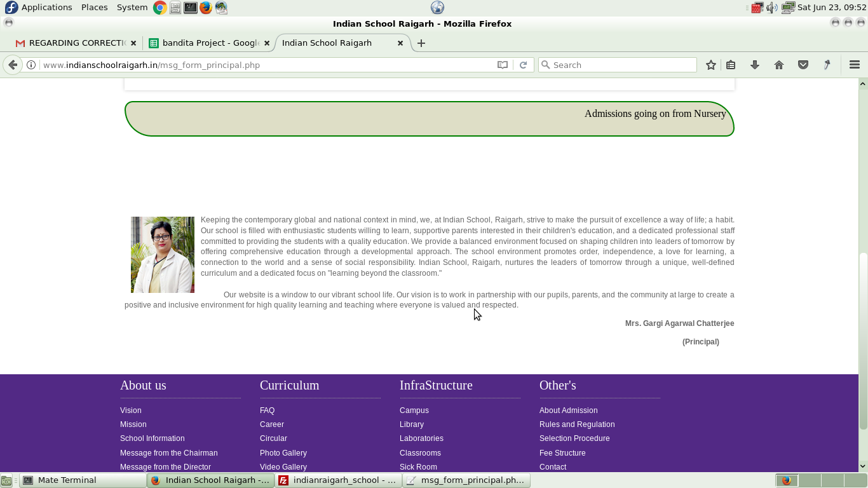Open the Photo Gallery link
Screen dimensions: 868x488
click(x=283, y=453)
